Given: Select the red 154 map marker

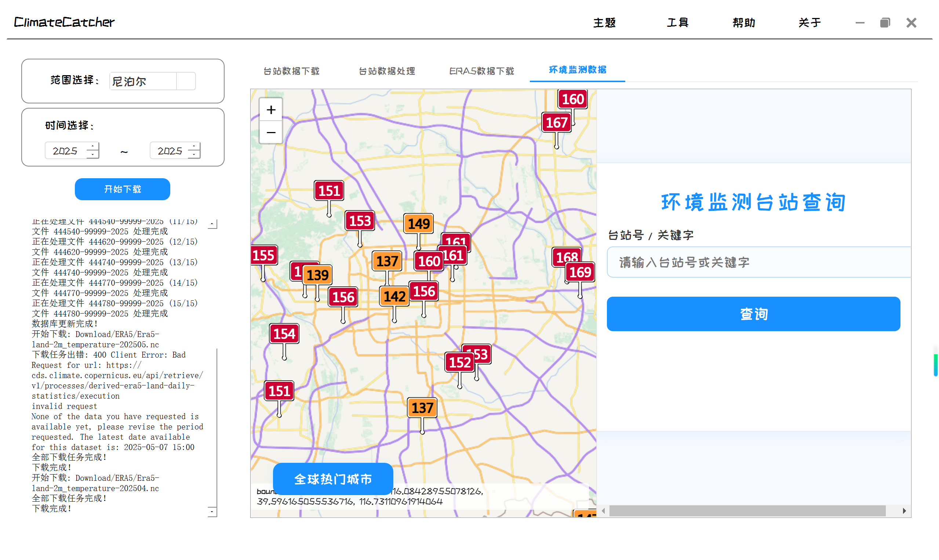Looking at the screenshot, I should pyautogui.click(x=284, y=334).
